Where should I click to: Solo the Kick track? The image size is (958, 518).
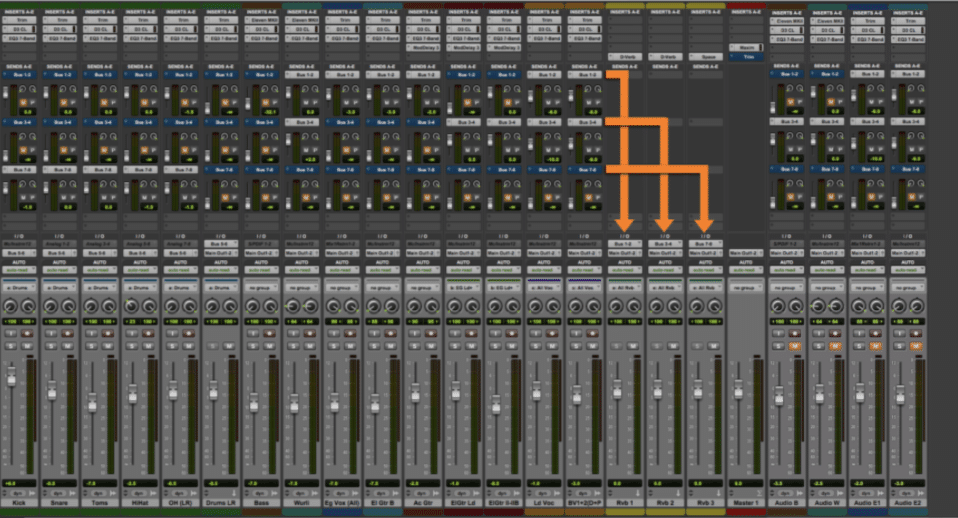tap(10, 346)
